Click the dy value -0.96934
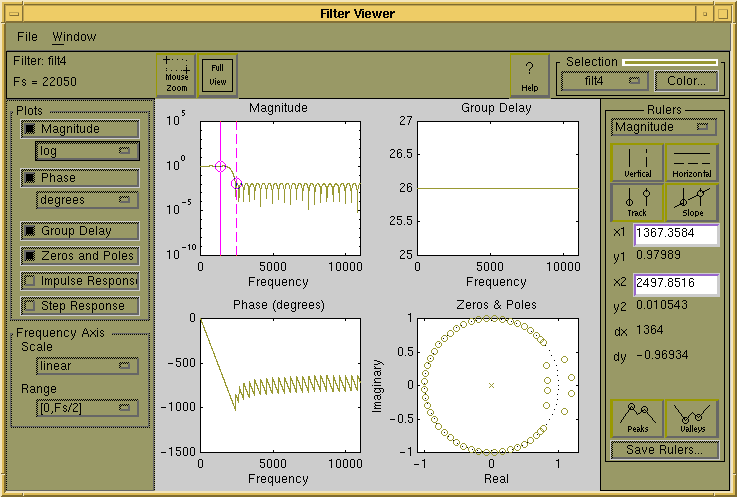Viewport: 737px width, 497px height. click(x=662, y=355)
